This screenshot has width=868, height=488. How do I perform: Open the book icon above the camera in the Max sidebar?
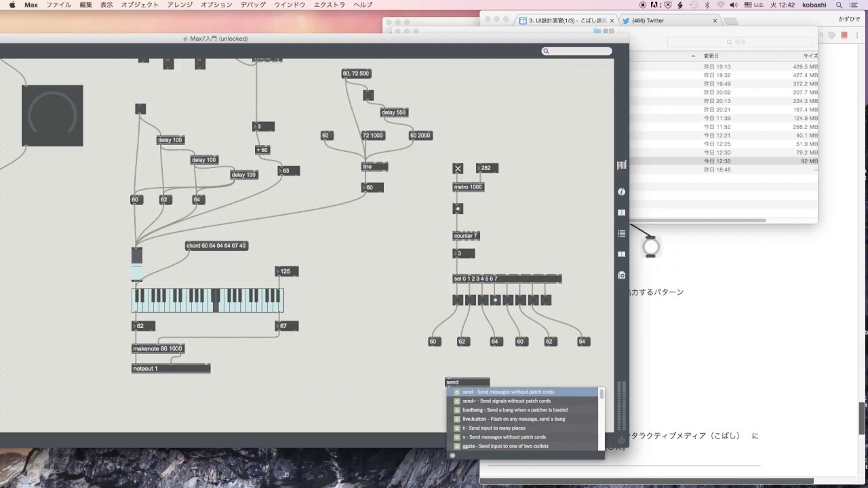[621, 254]
